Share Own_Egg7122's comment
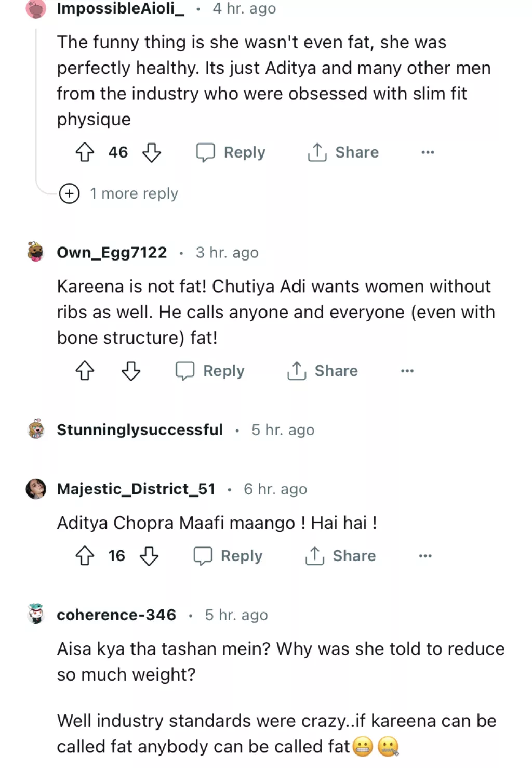The height and width of the screenshot is (768, 532). click(x=322, y=371)
